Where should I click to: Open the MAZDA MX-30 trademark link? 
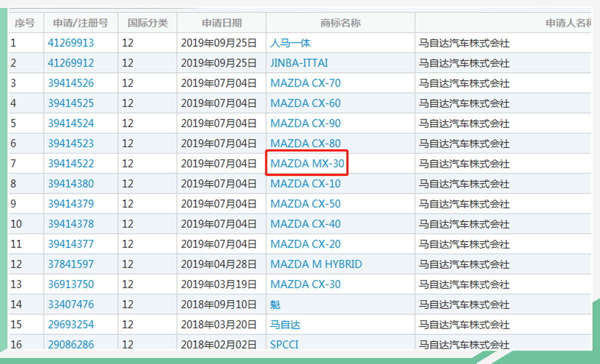[x=307, y=163]
